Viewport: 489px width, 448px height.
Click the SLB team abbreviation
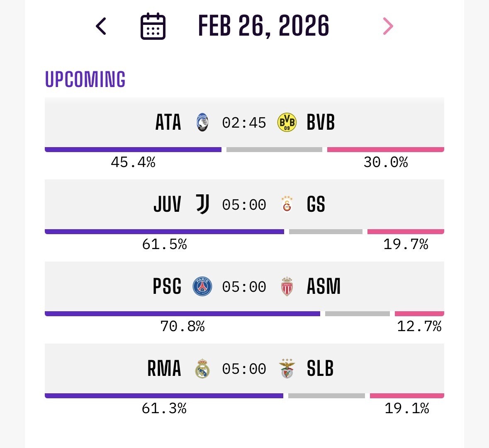(x=320, y=368)
